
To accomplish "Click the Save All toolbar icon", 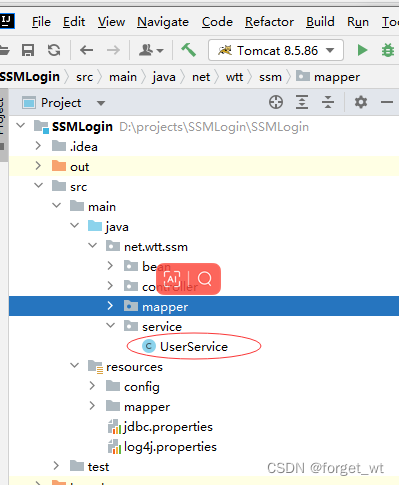I will pos(28,50).
